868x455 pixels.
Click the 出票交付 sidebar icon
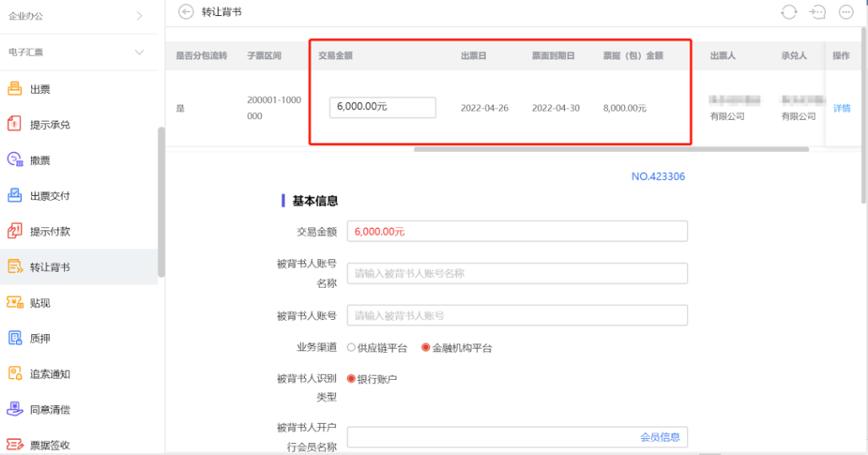pyautogui.click(x=14, y=195)
